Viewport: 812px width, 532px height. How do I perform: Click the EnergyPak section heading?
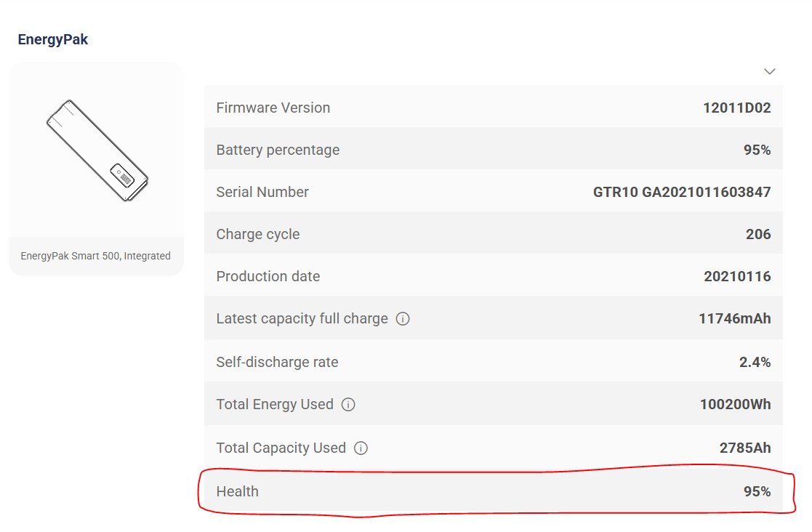click(x=53, y=39)
